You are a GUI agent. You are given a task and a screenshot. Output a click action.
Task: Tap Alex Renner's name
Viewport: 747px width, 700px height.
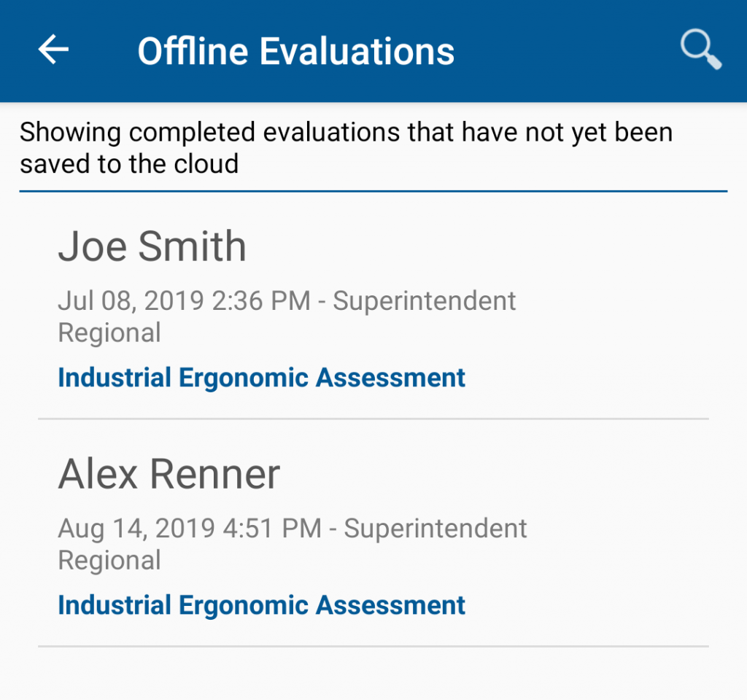[169, 474]
